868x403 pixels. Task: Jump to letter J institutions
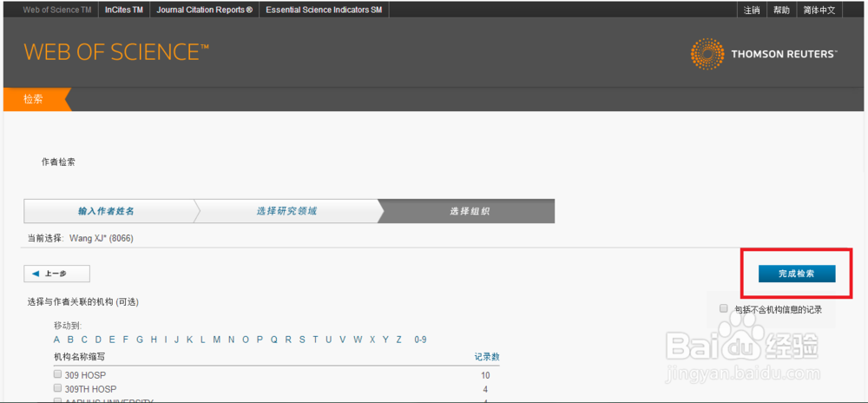click(176, 340)
